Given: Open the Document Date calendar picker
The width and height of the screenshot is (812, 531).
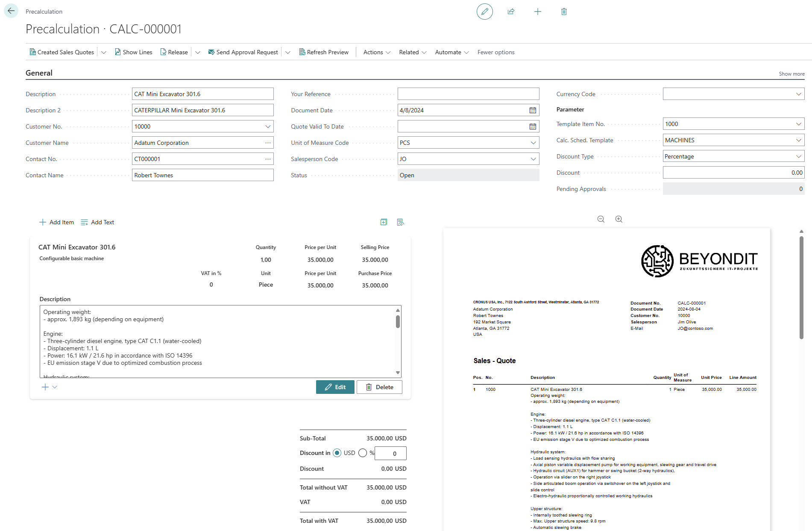Looking at the screenshot, I should pos(533,110).
